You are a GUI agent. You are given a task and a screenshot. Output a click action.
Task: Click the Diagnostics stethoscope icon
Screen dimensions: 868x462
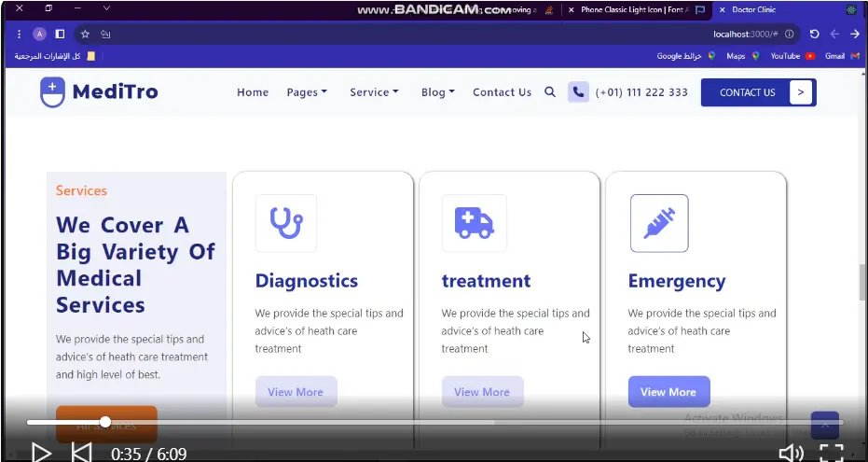pos(286,223)
